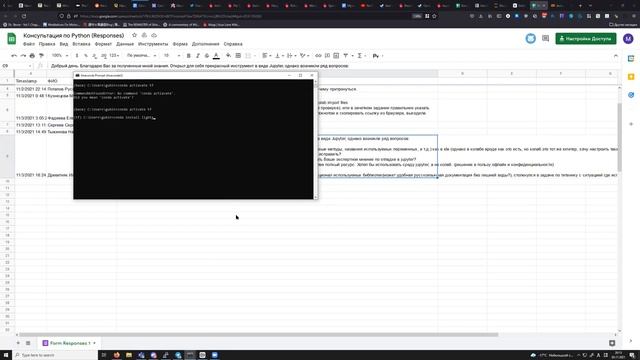Move the document using folder icon

144,36
